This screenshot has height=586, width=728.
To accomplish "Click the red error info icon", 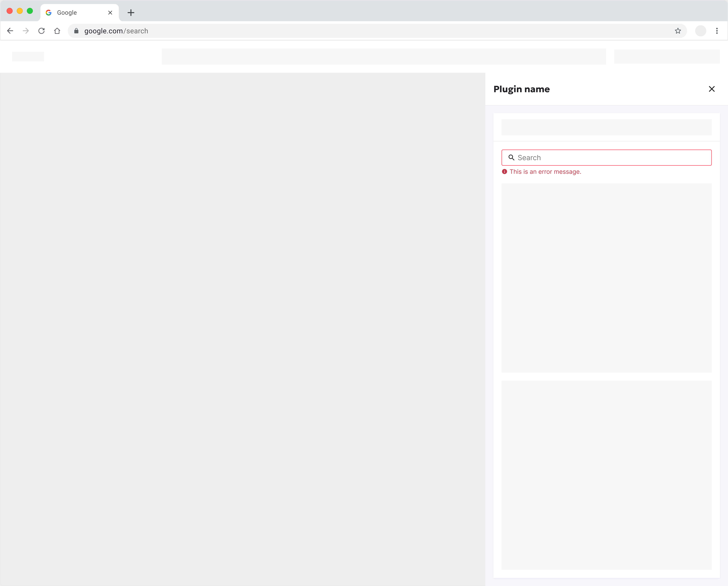I will (504, 172).
